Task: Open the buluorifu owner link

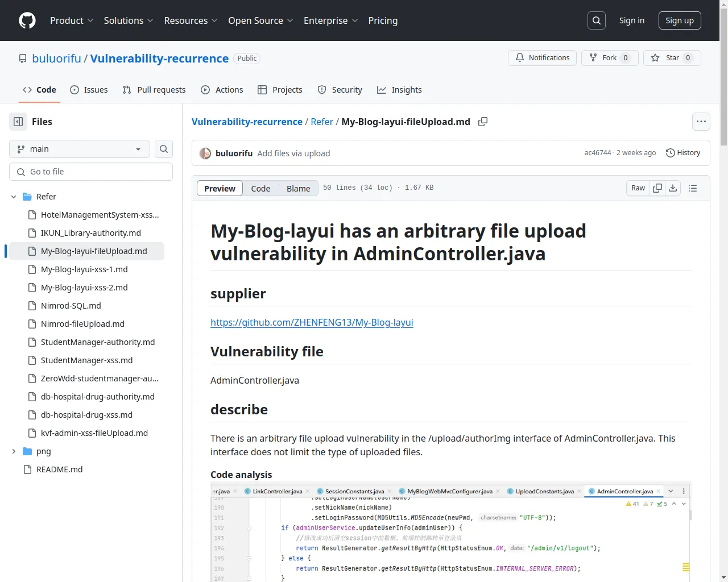Action: (57, 59)
